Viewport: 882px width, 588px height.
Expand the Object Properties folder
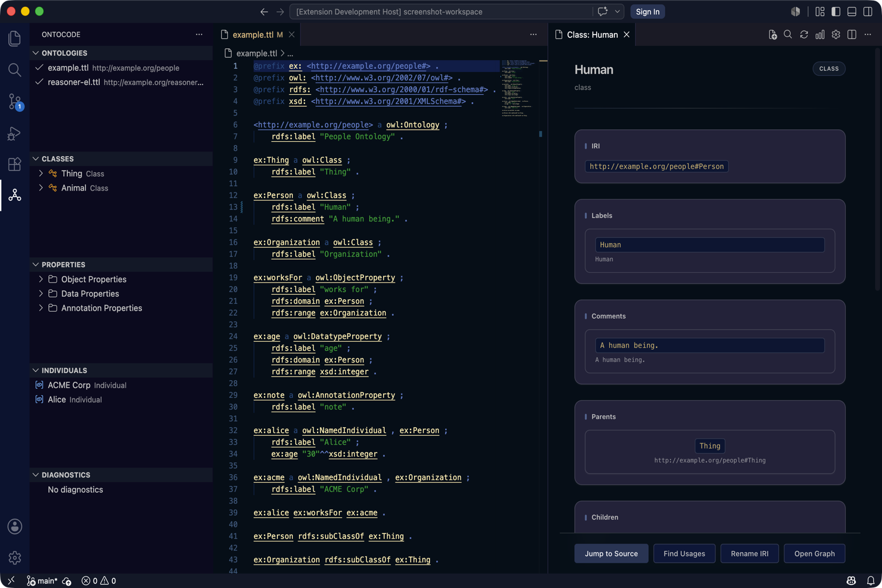point(41,279)
